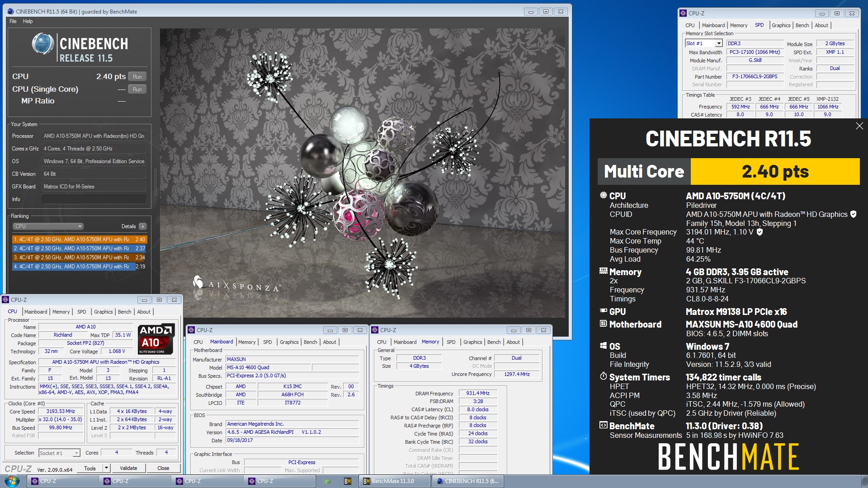The height and width of the screenshot is (488, 868).
Task: Click the AMD A10 logo in CPU-Z
Action: (x=156, y=339)
